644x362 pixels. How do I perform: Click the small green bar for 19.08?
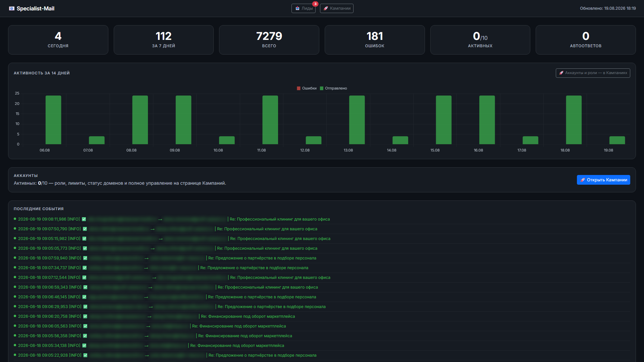click(x=617, y=140)
